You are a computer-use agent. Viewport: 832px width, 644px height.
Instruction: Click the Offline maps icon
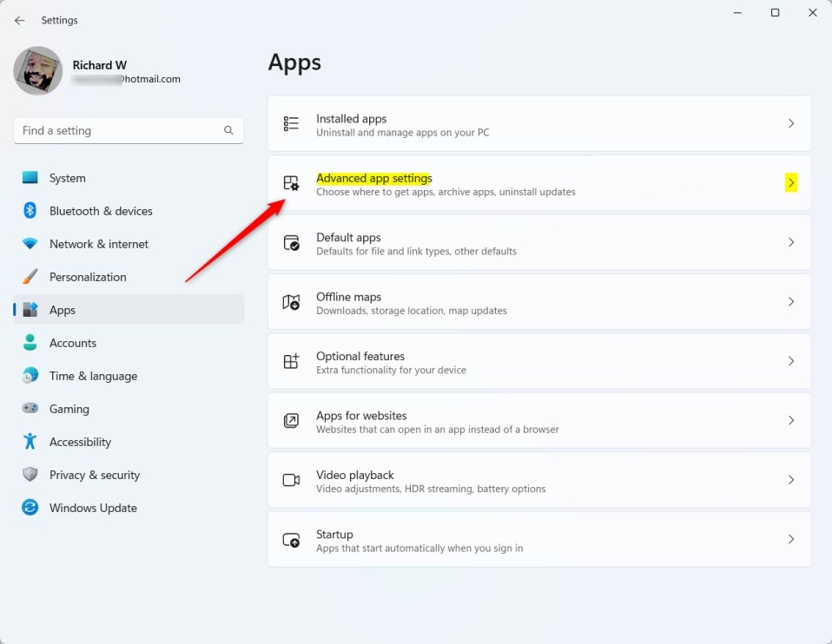pos(292,302)
